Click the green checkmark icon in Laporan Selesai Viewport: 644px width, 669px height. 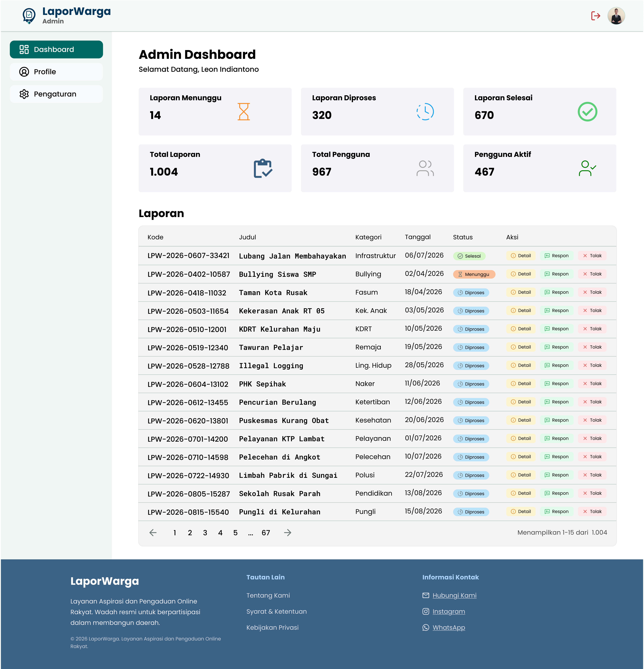click(x=587, y=112)
